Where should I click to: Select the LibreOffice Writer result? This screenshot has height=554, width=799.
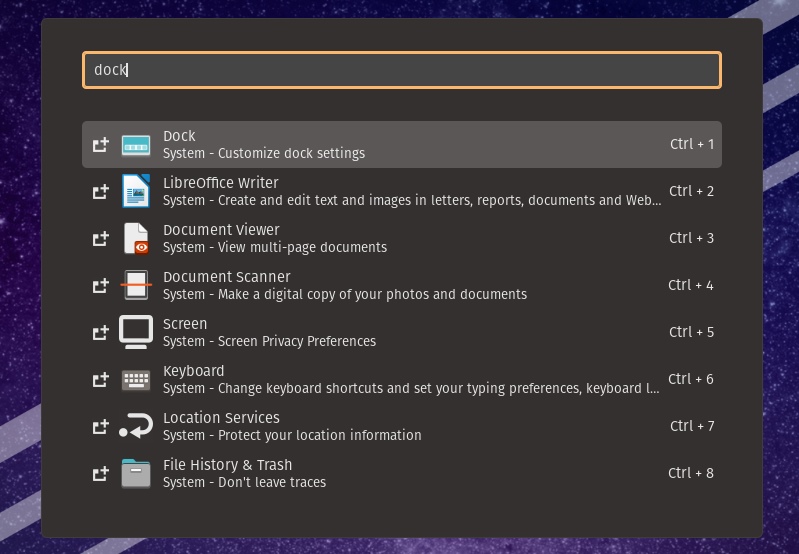(x=220, y=183)
